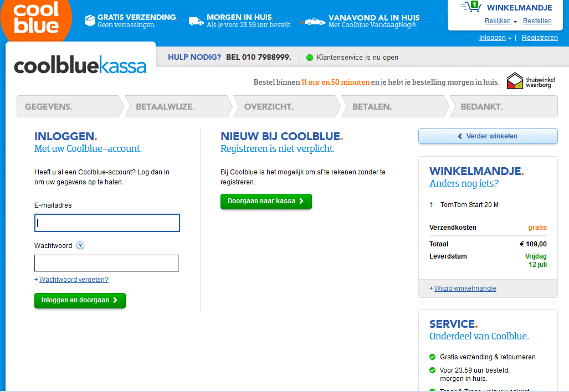Screen dimensions: 569x392
Task: Click the thuiswinkel waarborg logo
Action: pos(531,81)
